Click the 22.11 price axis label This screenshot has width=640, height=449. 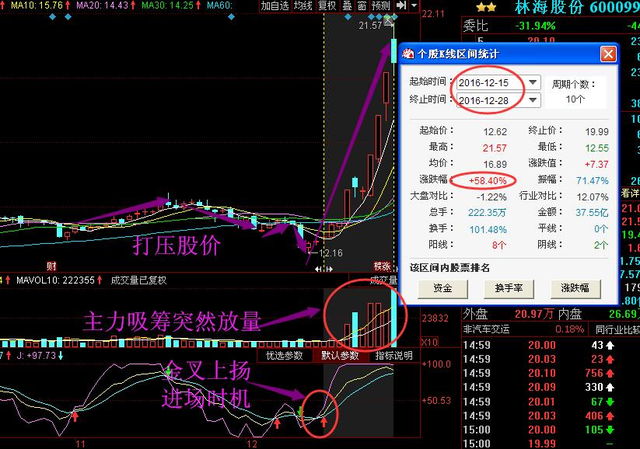tap(433, 14)
